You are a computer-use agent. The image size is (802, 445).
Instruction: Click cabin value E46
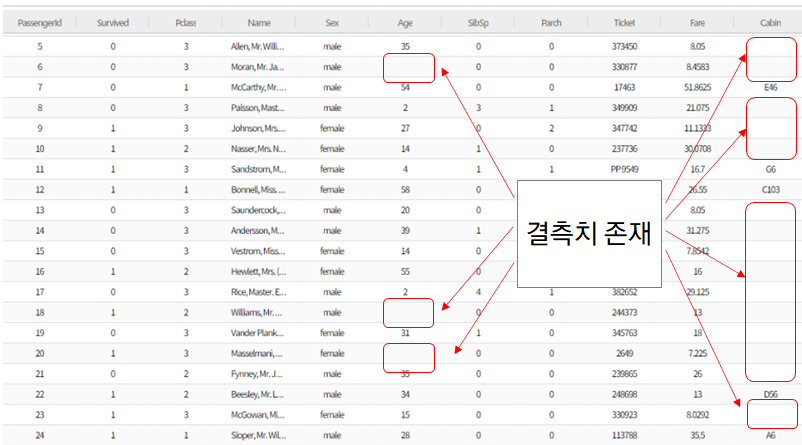pos(770,87)
